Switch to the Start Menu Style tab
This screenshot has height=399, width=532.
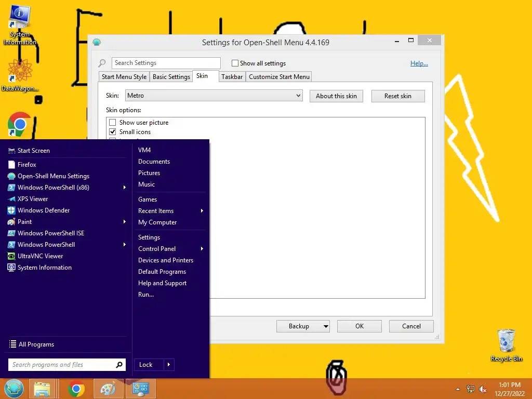[x=124, y=77]
